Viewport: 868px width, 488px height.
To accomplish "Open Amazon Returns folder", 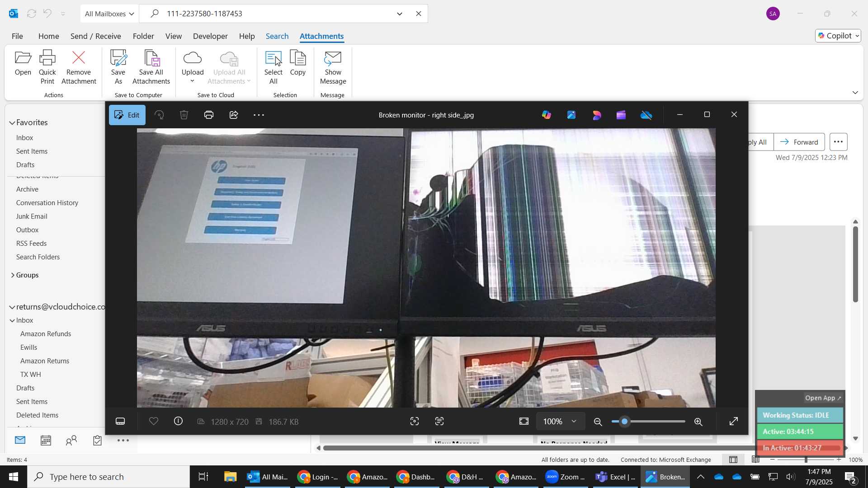I will (45, 361).
